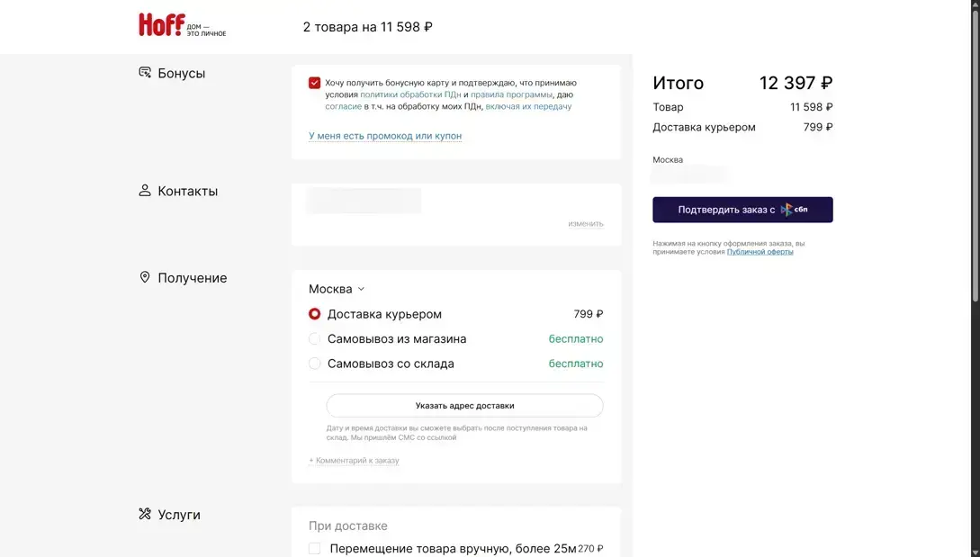Open the Публичной оферты link
Viewport: 980px width, 557px height.
coord(760,252)
